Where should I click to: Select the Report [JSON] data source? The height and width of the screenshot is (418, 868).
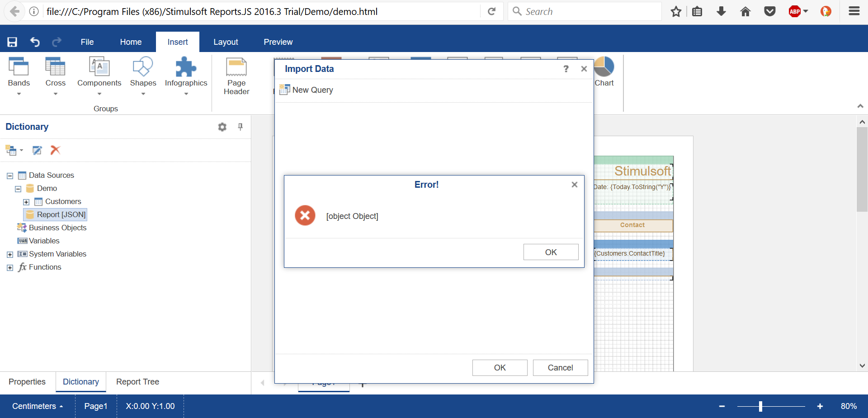pos(55,214)
